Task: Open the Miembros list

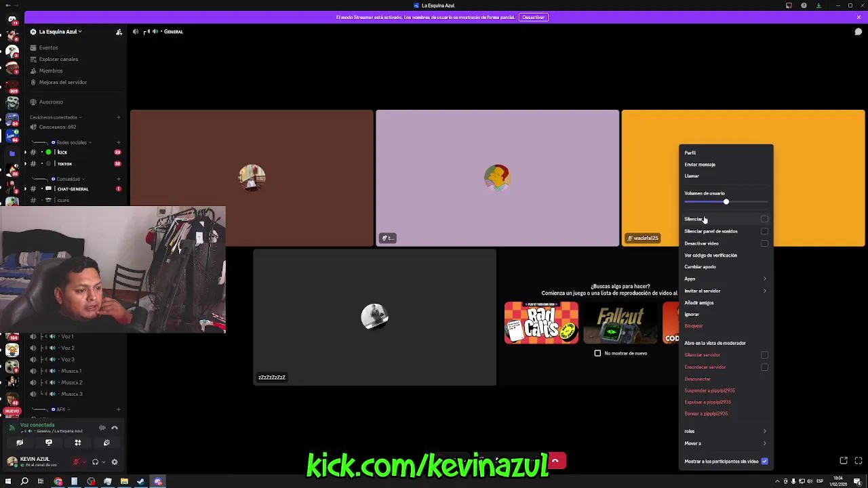Action: point(51,70)
